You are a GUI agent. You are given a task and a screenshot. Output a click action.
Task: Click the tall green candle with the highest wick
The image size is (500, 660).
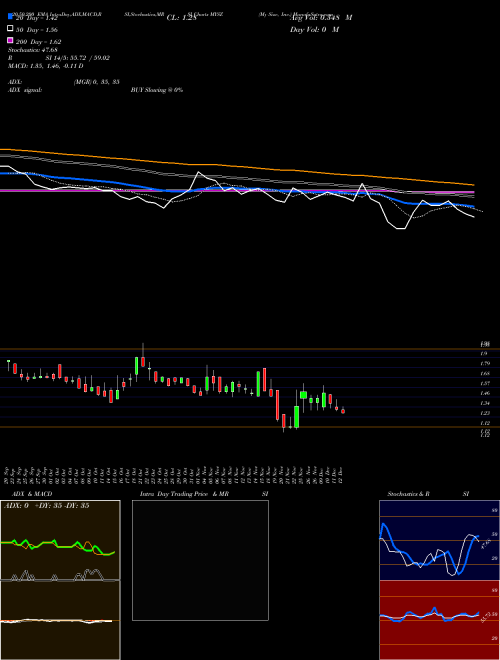(x=137, y=366)
